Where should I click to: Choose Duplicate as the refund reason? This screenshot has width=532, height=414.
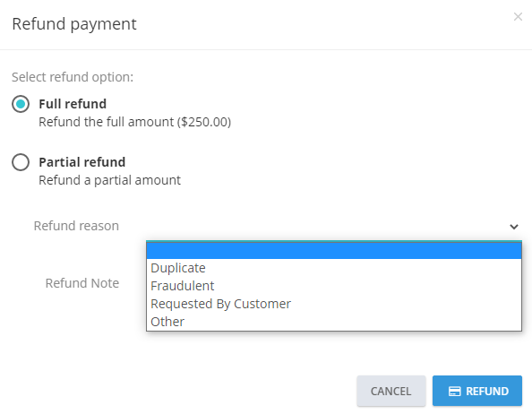334,268
